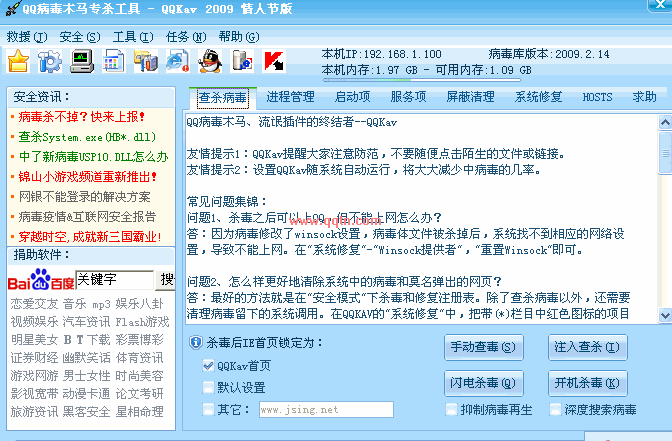The image size is (672, 441).
Task: Enable 抑制病毒再生 checkbox
Action: click(x=451, y=410)
